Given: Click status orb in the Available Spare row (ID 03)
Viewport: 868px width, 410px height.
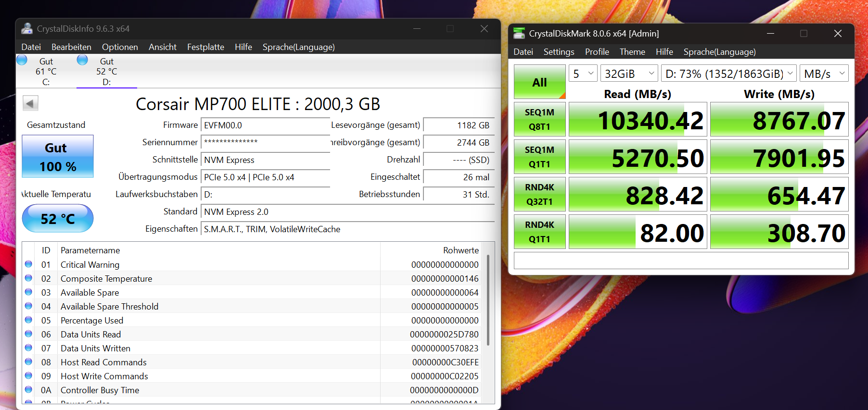Looking at the screenshot, I should point(28,292).
